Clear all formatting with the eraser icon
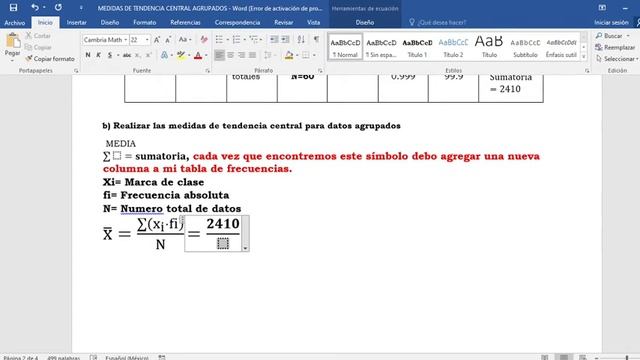The image size is (640, 360). pos(203,40)
